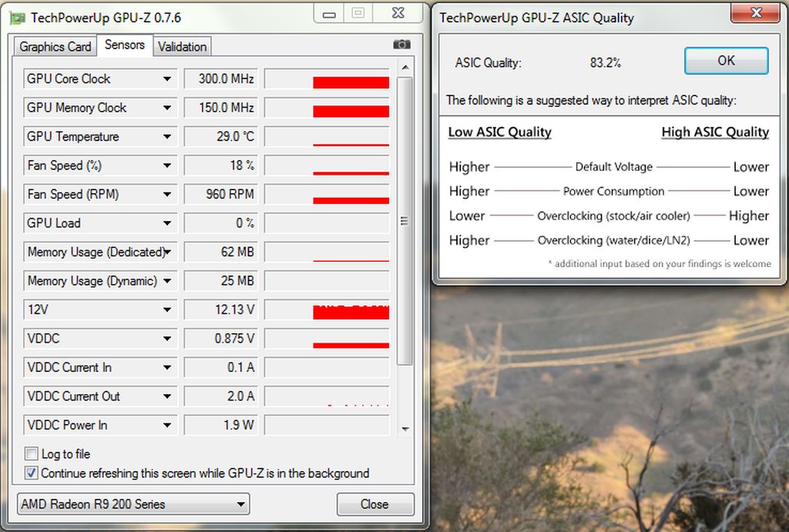Click the Close button in GPU-Z

[375, 504]
